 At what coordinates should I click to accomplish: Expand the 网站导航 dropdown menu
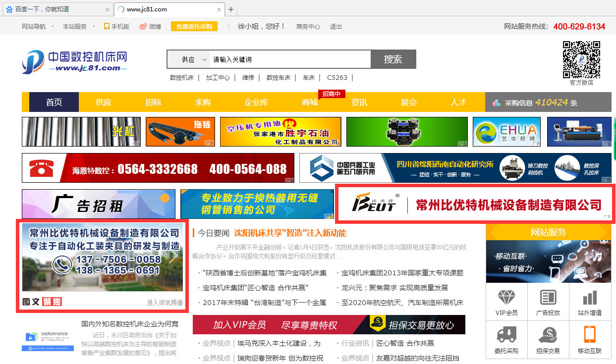(x=38, y=26)
